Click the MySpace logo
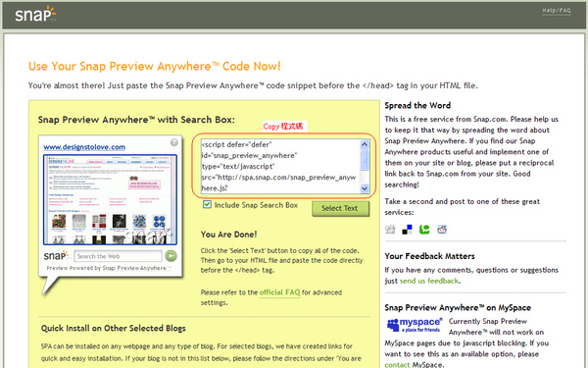Viewport: 588px width, 368px height. (415, 325)
